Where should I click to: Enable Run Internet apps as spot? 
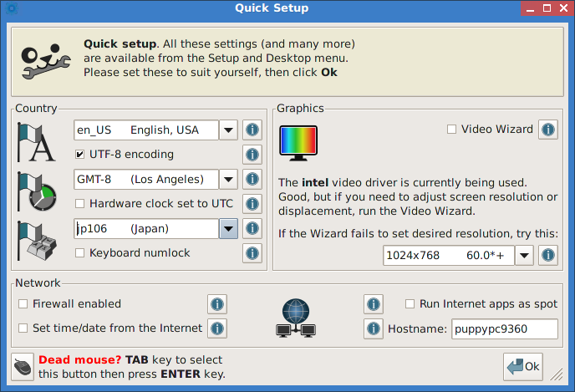410,304
